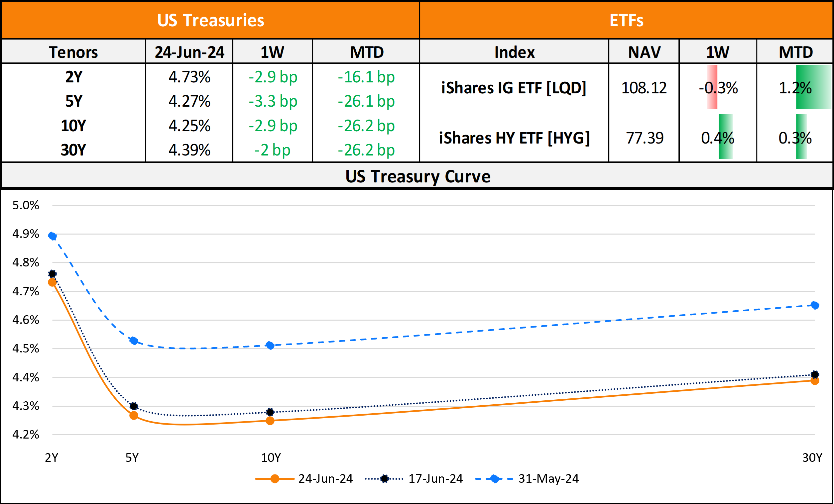
Task: Click the red LQD 1W -0.3% data bar
Action: pyautogui.click(x=712, y=87)
